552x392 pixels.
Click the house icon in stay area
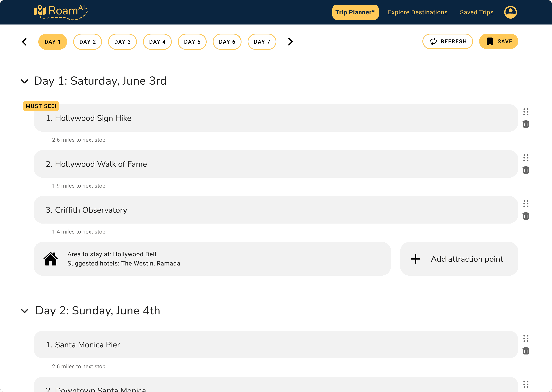click(51, 259)
